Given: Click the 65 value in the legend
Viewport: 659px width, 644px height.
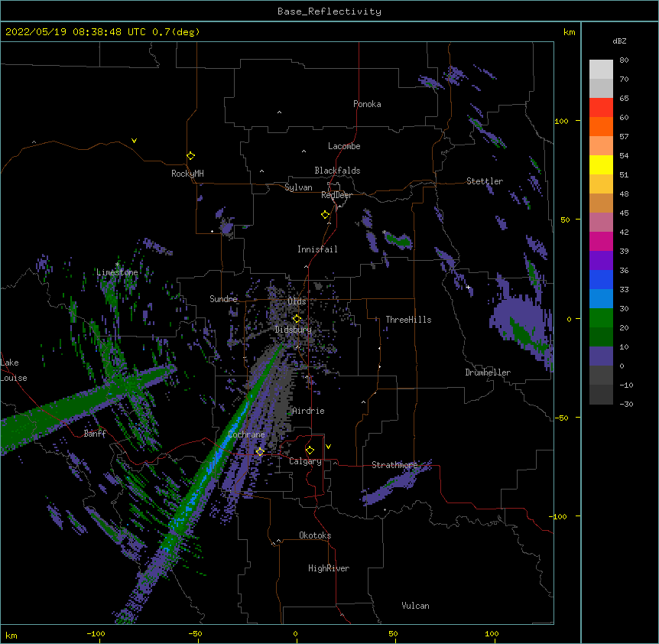Looking at the screenshot, I should 624,98.
